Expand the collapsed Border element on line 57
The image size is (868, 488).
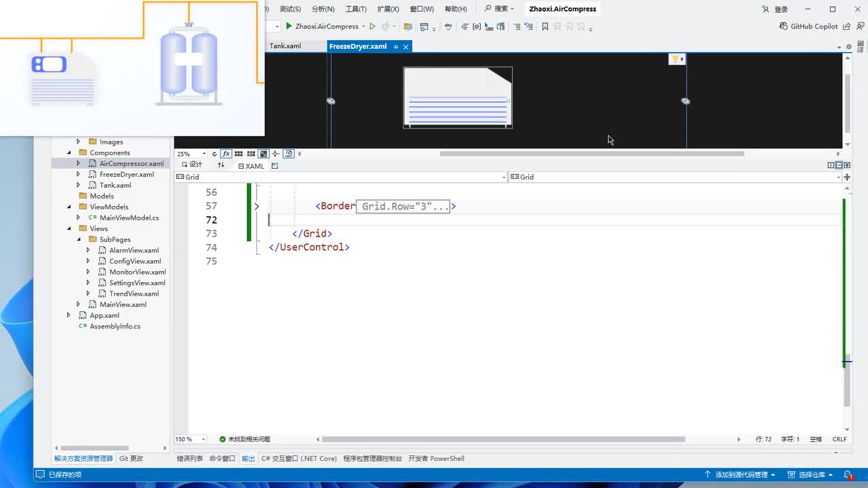[x=256, y=206]
